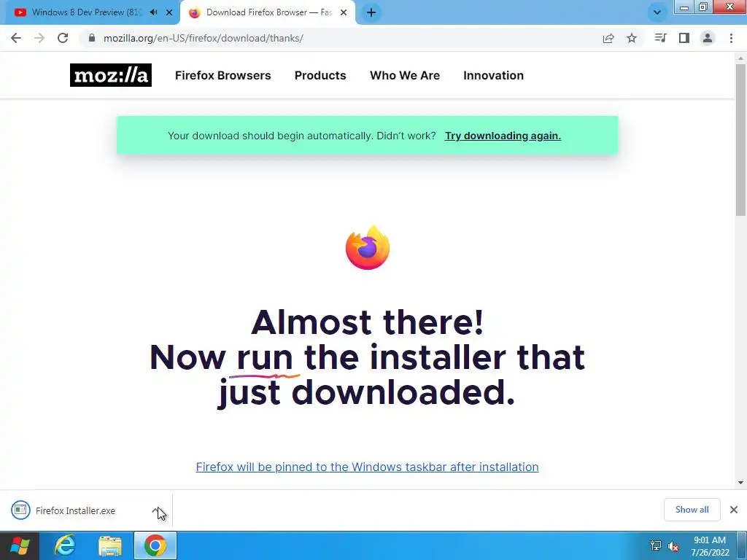747x560 pixels.
Task: Open a new tab with the plus button
Action: coord(371,12)
